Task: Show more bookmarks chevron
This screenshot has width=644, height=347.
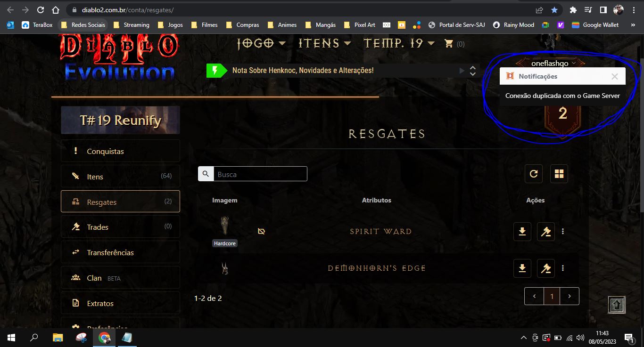Action: coord(633,25)
